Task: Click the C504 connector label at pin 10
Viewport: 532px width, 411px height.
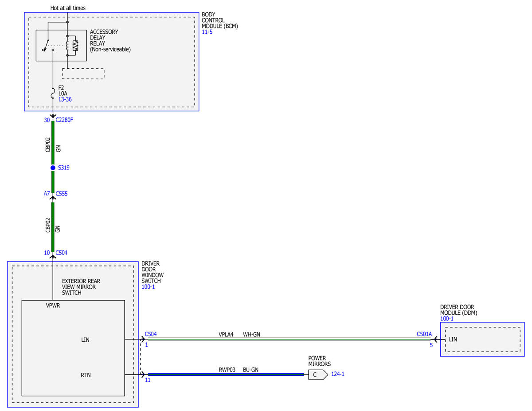Action: pyautogui.click(x=62, y=253)
